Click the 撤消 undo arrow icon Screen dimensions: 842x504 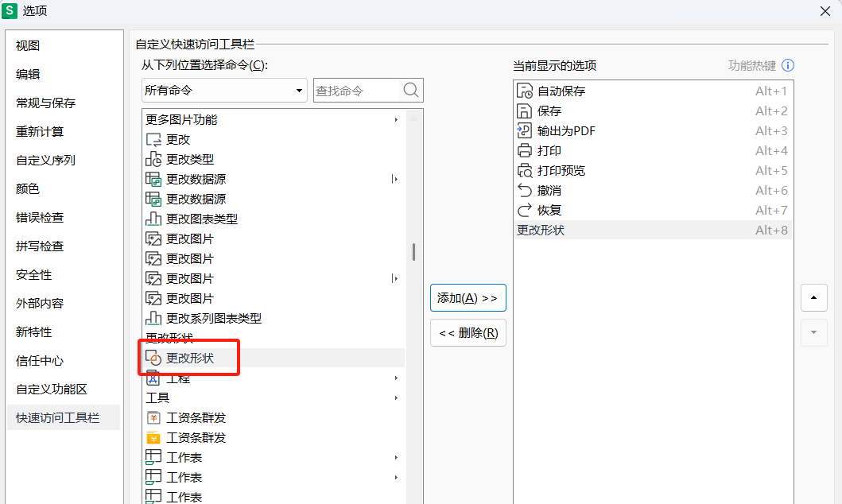point(524,190)
